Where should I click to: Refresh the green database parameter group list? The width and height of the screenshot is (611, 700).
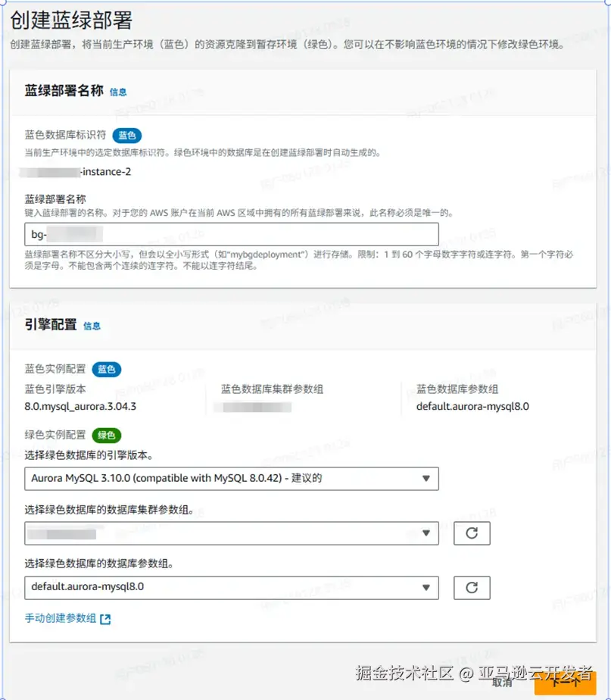click(x=472, y=588)
